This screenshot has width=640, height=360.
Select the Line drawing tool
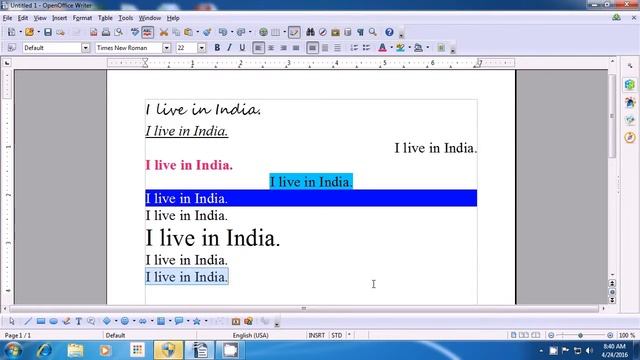coord(28,321)
